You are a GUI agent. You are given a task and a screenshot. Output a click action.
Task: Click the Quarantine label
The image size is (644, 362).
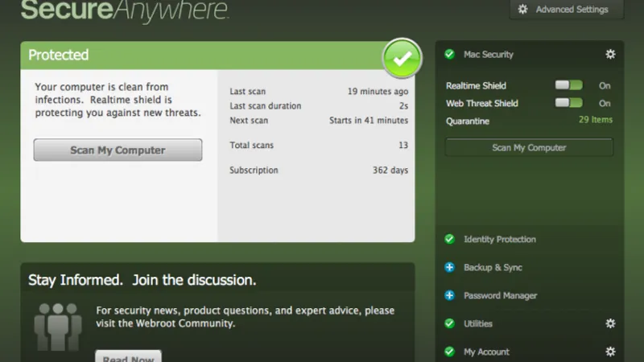[468, 121]
